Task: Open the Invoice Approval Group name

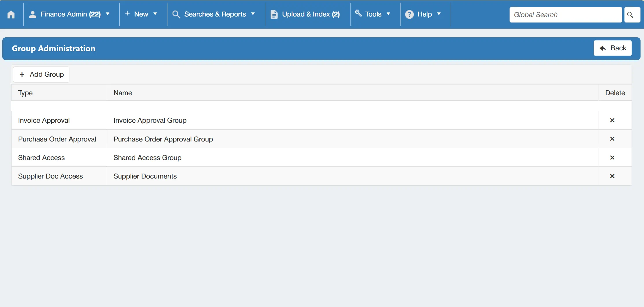Action: (150, 120)
